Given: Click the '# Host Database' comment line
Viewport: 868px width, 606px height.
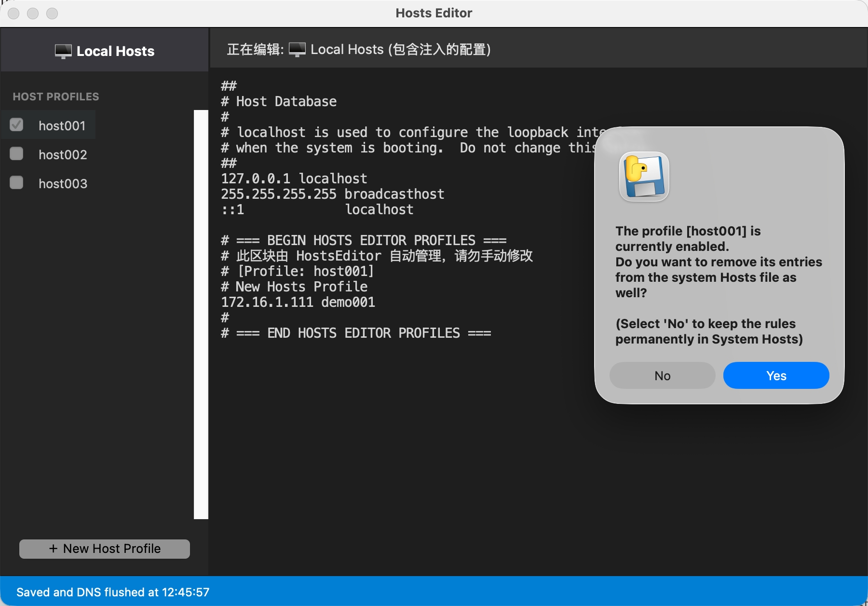Looking at the screenshot, I should pos(279,101).
